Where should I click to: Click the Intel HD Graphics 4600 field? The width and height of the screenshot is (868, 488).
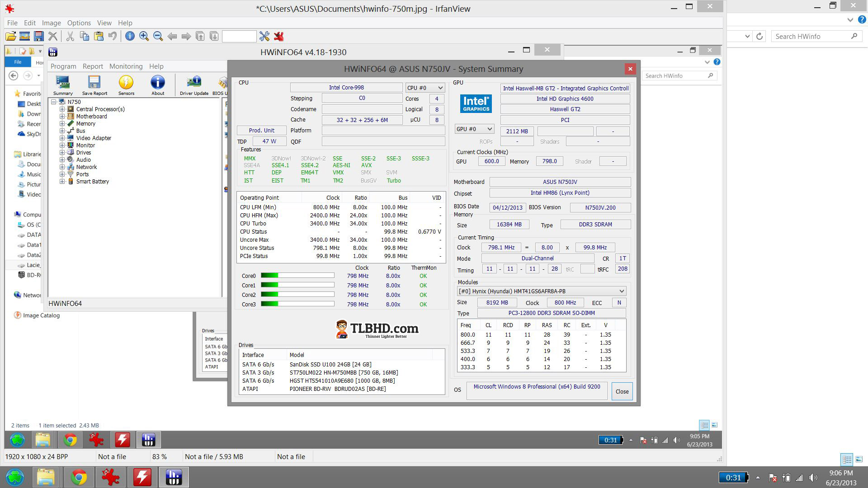(565, 99)
